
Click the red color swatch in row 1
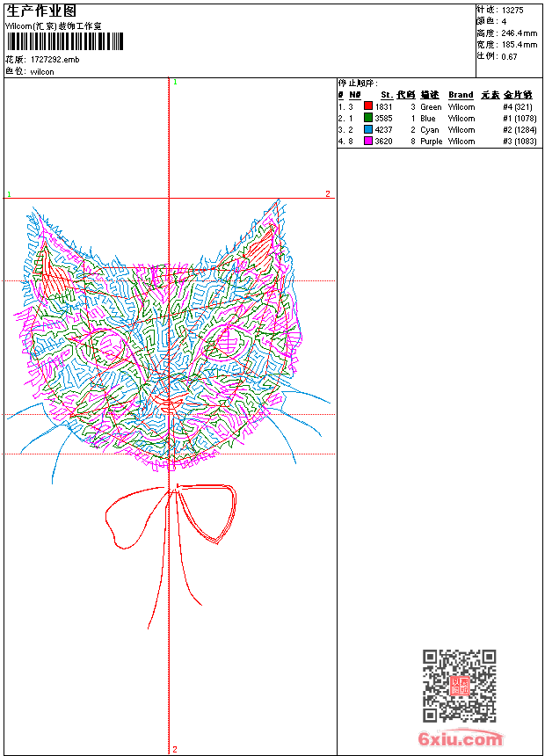368,107
